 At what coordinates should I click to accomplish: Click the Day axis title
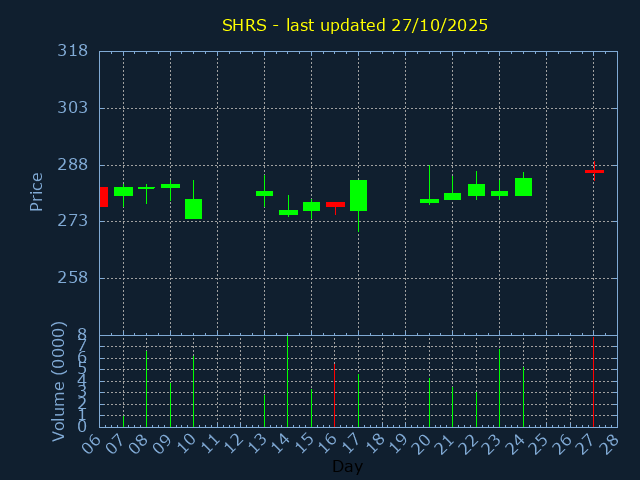point(347,466)
